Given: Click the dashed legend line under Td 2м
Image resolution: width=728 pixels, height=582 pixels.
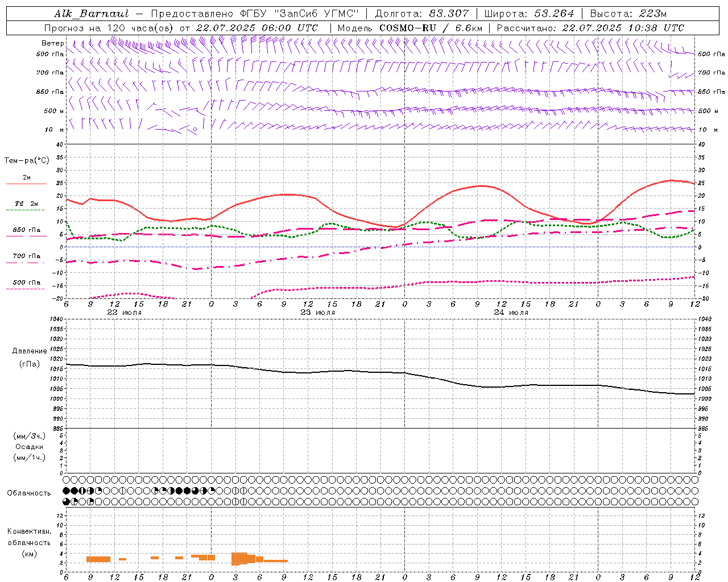Looking at the screenshot, I should click(x=25, y=210).
